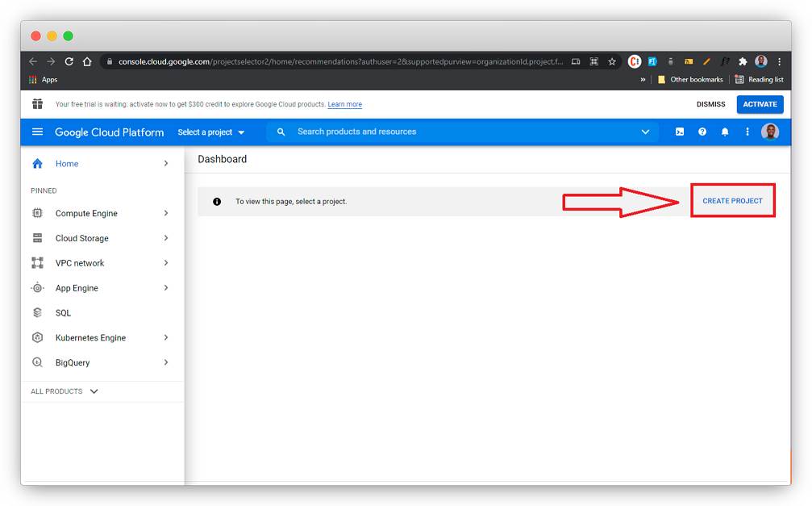This screenshot has width=812, height=506.
Task: Click the browser address bar URL
Action: [x=340, y=61]
